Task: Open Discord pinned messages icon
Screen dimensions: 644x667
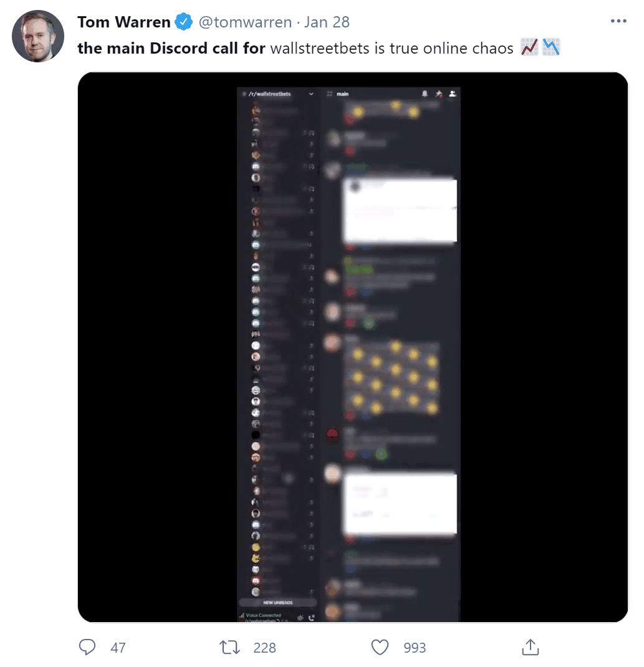Action: coord(439,94)
